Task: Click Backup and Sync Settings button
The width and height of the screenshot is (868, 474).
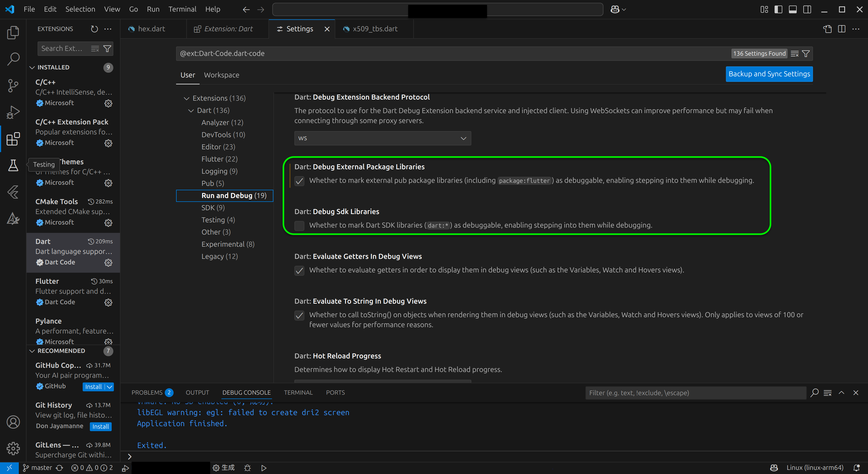Action: tap(769, 74)
